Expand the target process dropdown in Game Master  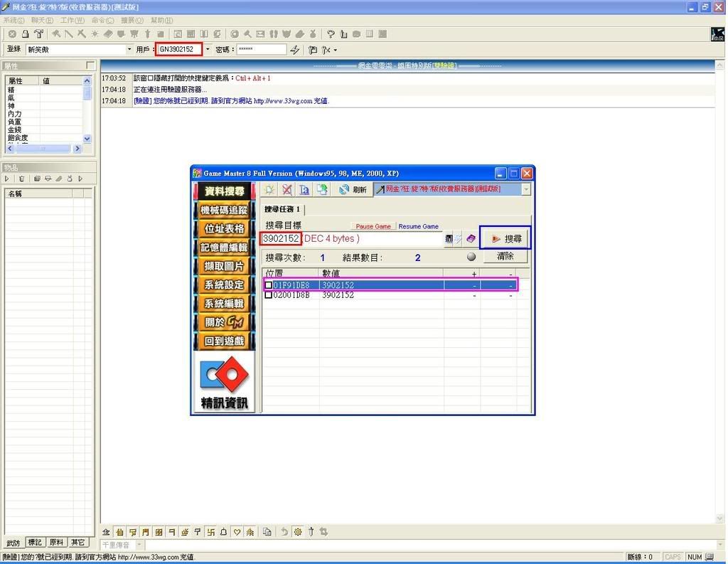pyautogui.click(x=526, y=189)
